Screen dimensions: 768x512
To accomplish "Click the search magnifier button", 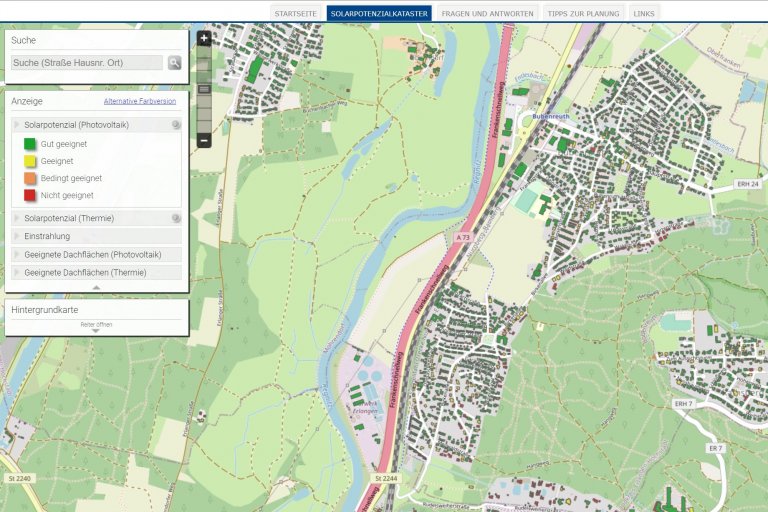I will tap(175, 62).
